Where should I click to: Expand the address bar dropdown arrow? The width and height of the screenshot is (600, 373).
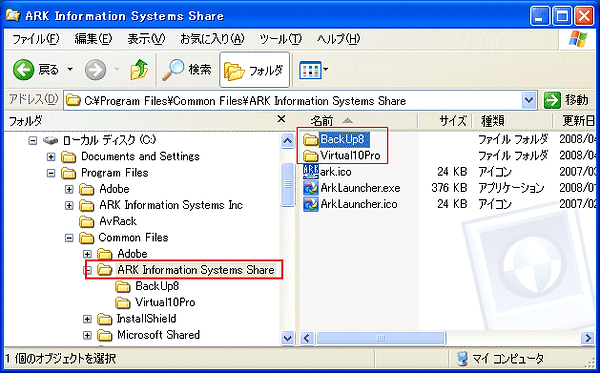pos(529,101)
